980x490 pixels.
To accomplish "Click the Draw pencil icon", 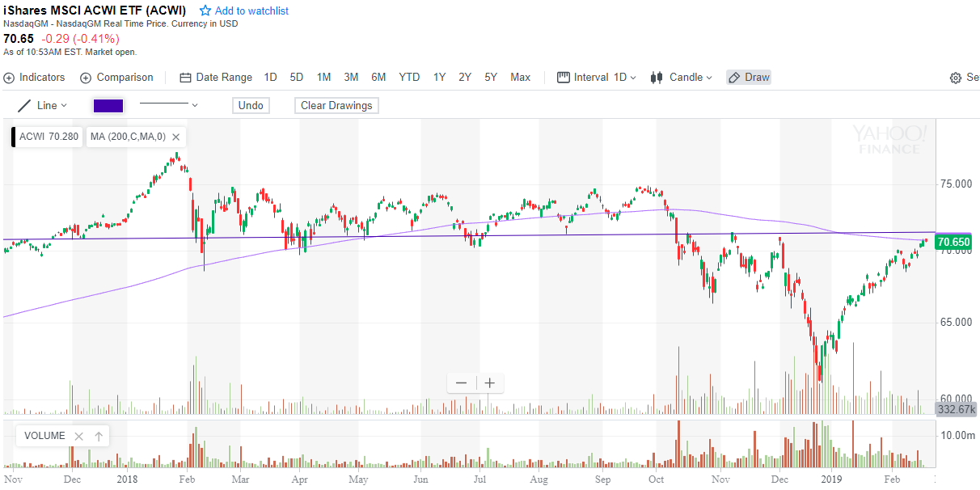I will coord(734,78).
